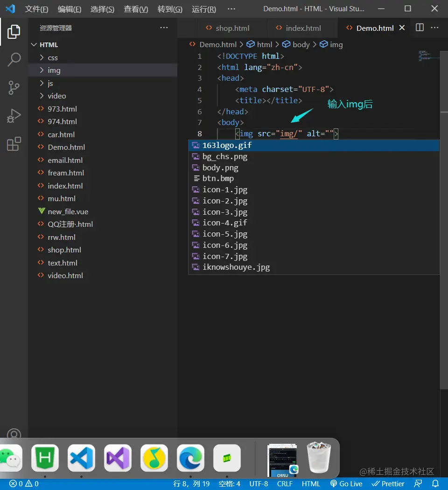Open the window preview thumbnail in dock
Image resolution: width=448 pixels, height=490 pixels.
coord(282,460)
